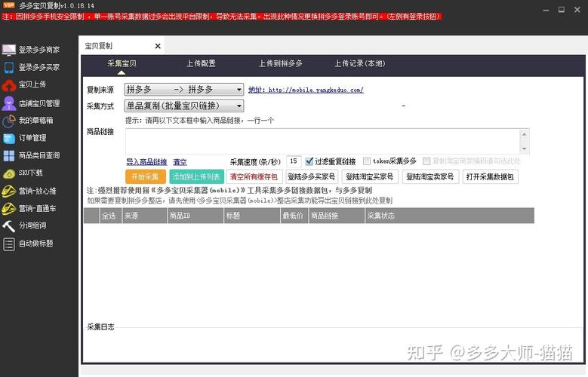The image size is (588, 377).
Task: Click 清空所有缓存包 button
Action: click(254, 177)
